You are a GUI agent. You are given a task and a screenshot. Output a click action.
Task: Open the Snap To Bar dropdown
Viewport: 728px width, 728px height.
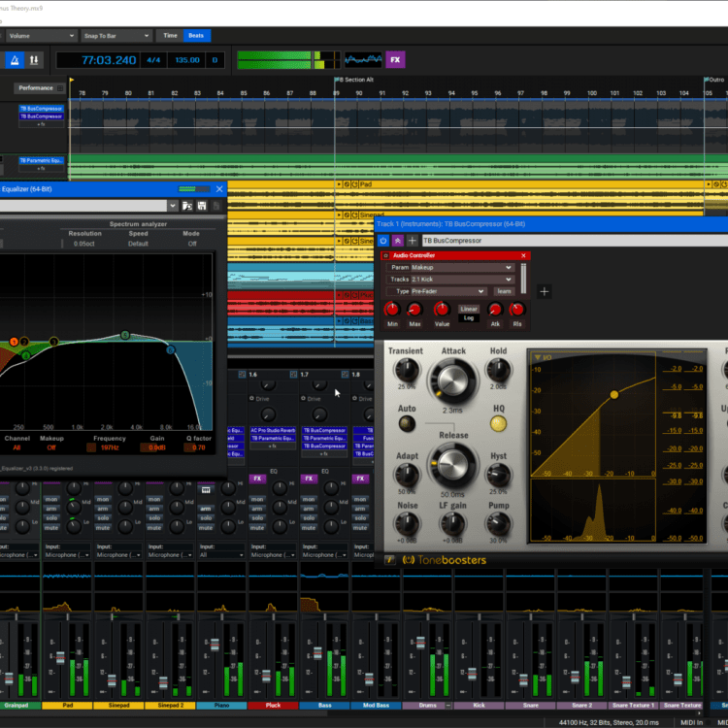coord(116,36)
